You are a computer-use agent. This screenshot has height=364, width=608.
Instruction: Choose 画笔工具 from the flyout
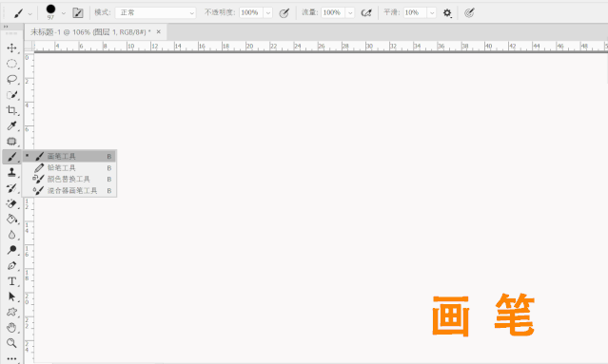[69, 157]
